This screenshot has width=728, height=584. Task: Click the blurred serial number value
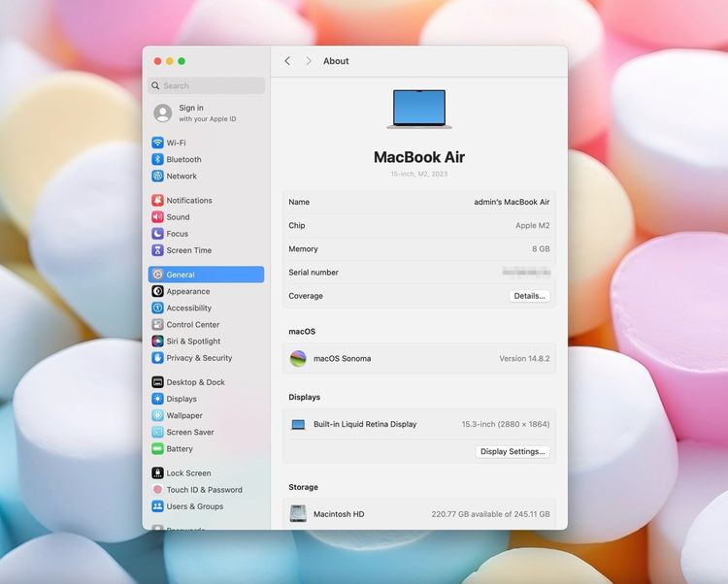(526, 272)
